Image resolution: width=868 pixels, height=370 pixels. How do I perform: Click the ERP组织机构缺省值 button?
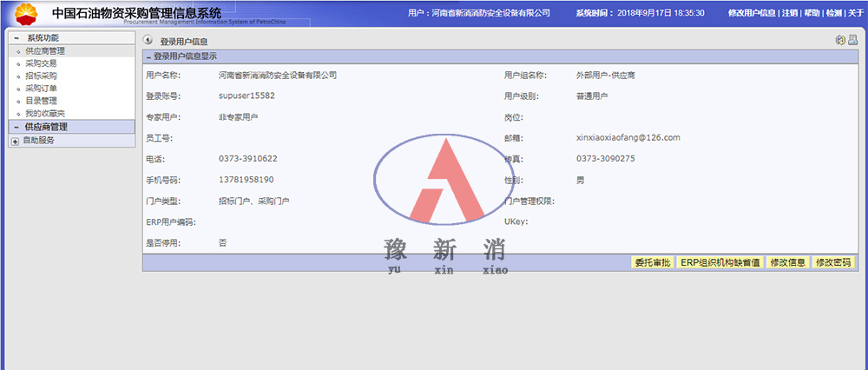coord(720,262)
